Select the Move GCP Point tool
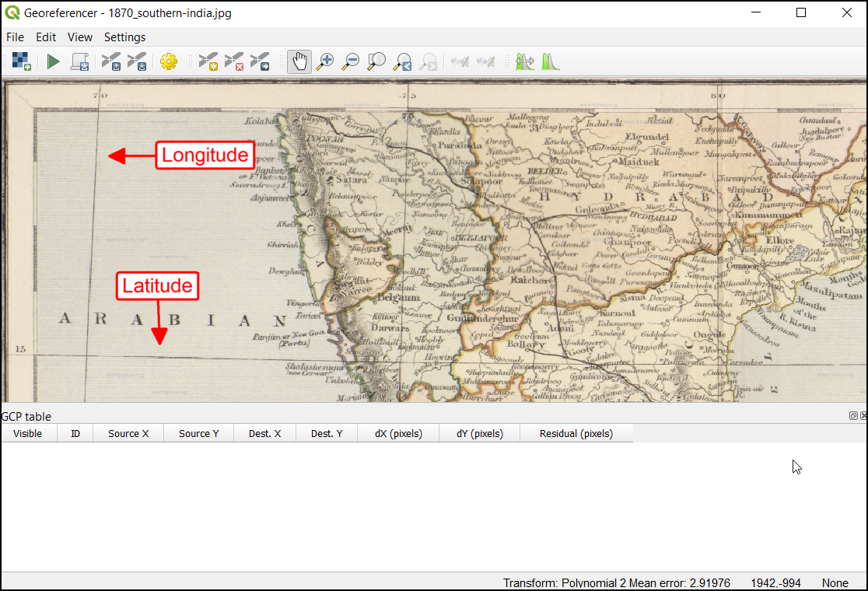Screen dimensions: 868x591 point(260,61)
